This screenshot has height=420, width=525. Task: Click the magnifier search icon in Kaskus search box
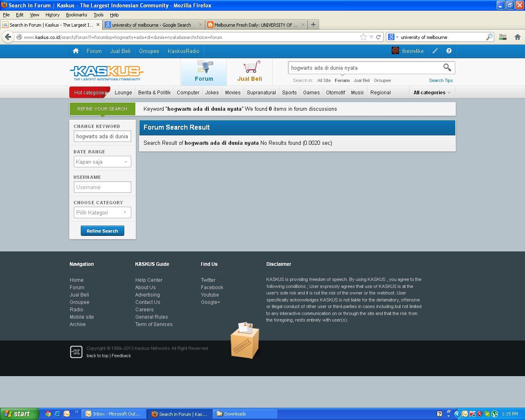click(447, 67)
